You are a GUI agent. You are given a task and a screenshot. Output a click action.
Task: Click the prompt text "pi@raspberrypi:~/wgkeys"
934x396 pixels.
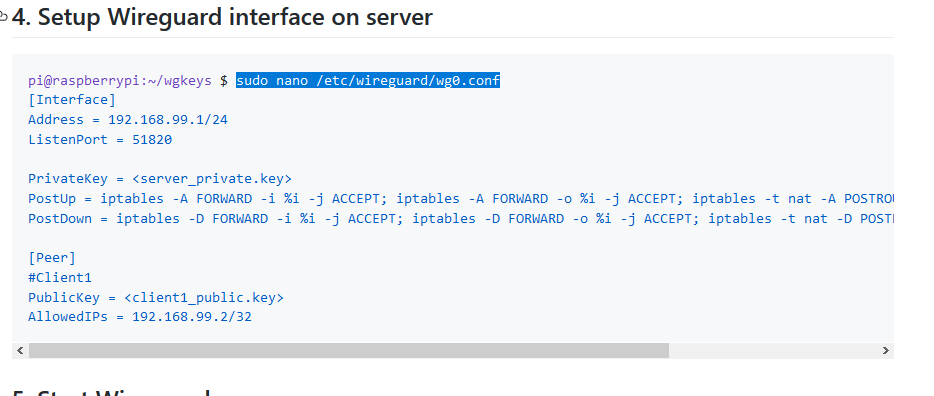point(120,80)
